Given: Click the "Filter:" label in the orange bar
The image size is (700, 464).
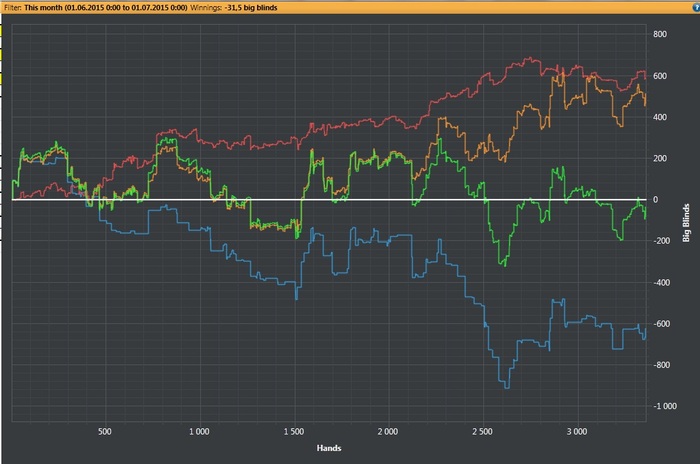Looking at the screenshot, I should 12,8.
